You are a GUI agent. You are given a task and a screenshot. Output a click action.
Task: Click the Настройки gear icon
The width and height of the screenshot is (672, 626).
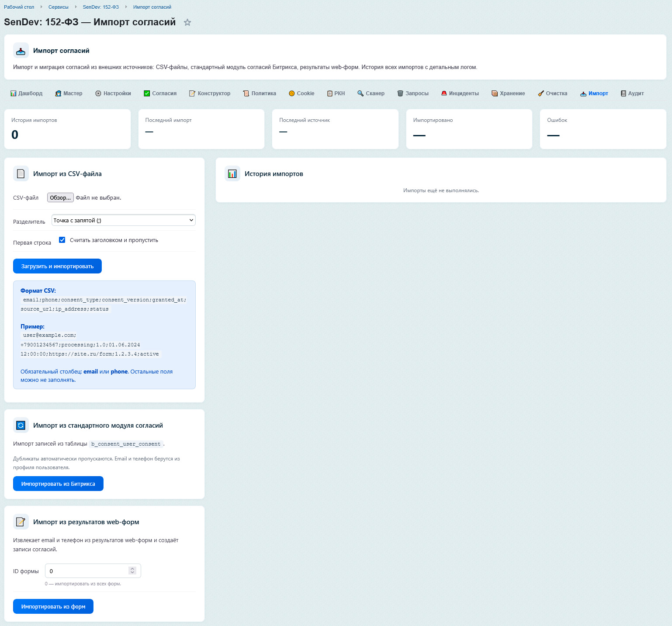pos(98,93)
